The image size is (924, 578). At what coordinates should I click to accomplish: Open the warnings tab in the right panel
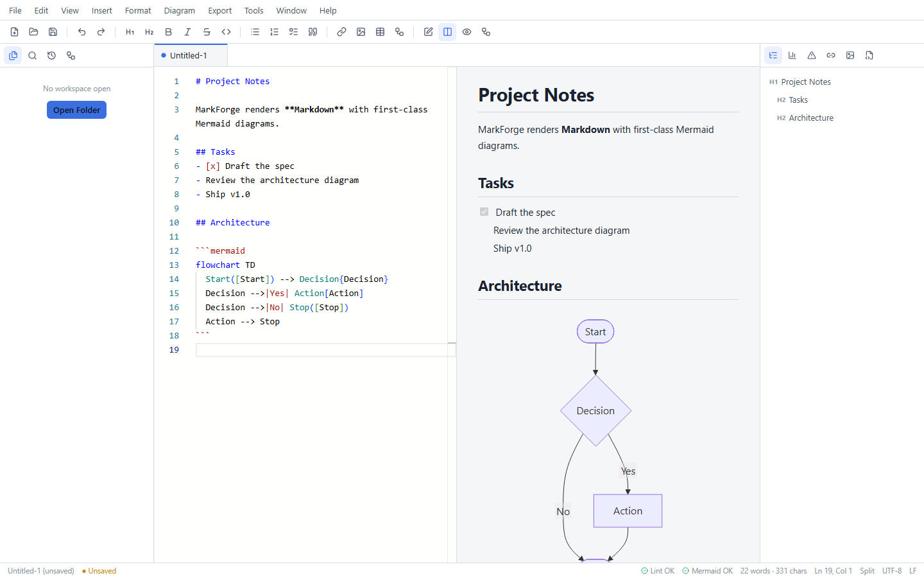(812, 56)
